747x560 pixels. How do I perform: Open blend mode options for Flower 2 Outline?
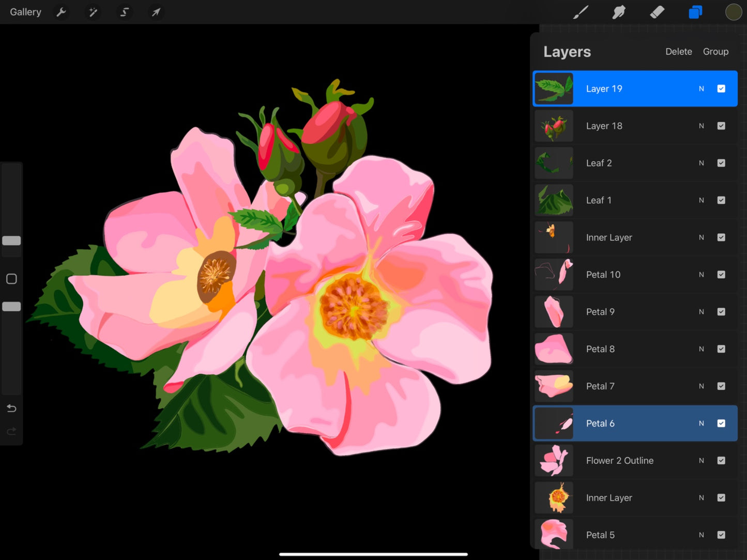702,460
